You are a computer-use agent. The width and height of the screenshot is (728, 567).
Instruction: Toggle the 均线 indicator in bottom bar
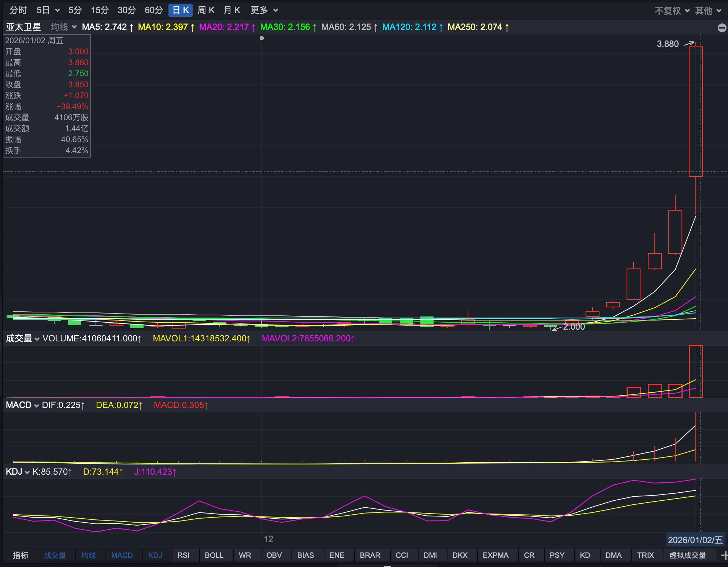88,555
